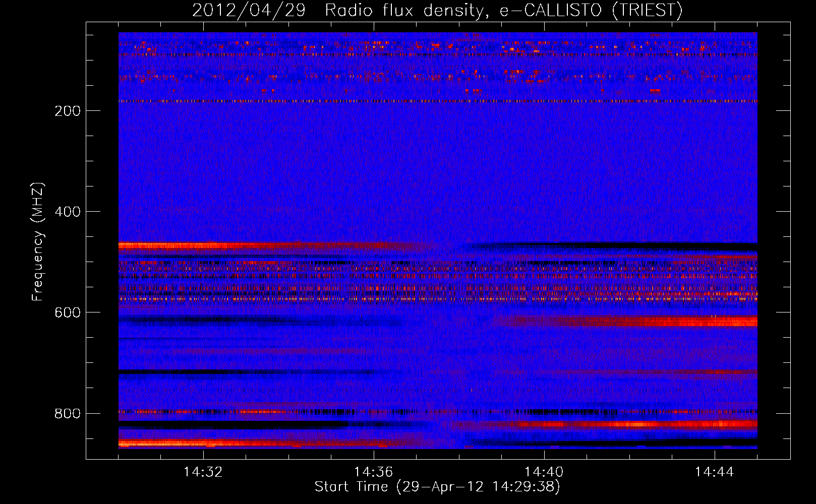Screen dimensions: 816x504
Task: Click the 'Start Time (29-Apr-12 14:29:38)' axis label
Action: 437,487
